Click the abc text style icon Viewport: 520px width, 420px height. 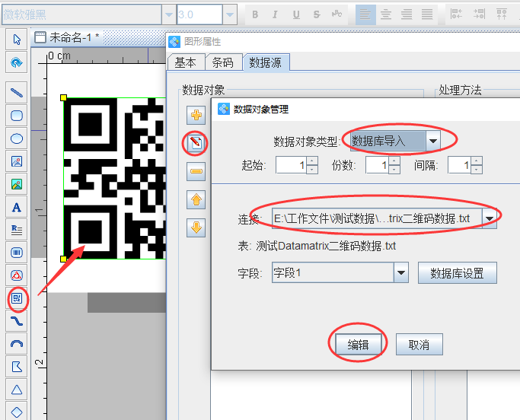(337, 14)
